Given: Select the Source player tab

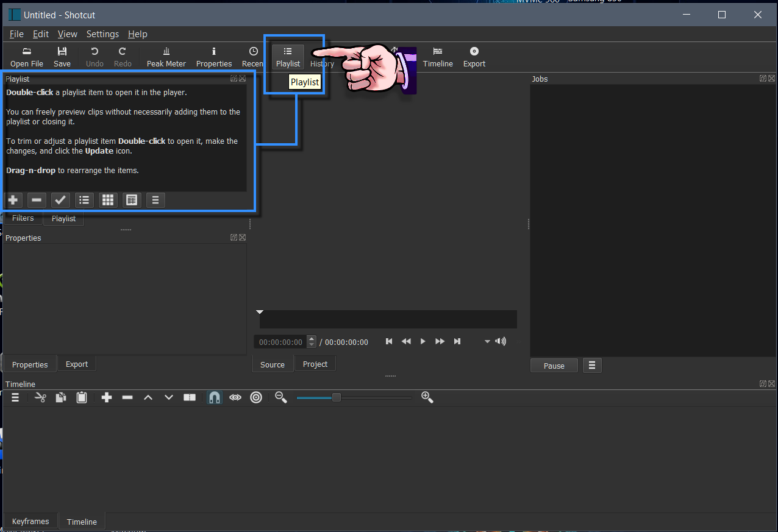Looking at the screenshot, I should [273, 364].
